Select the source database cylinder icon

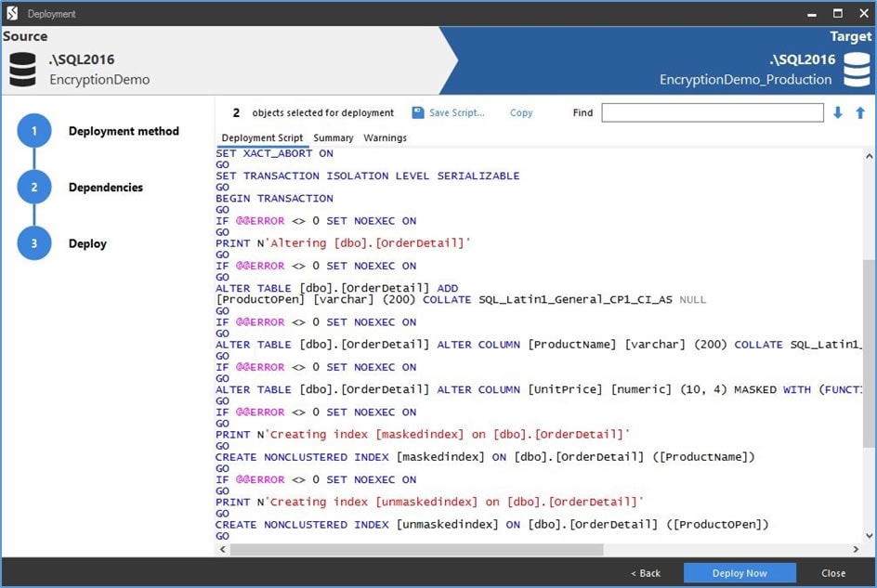coord(23,70)
